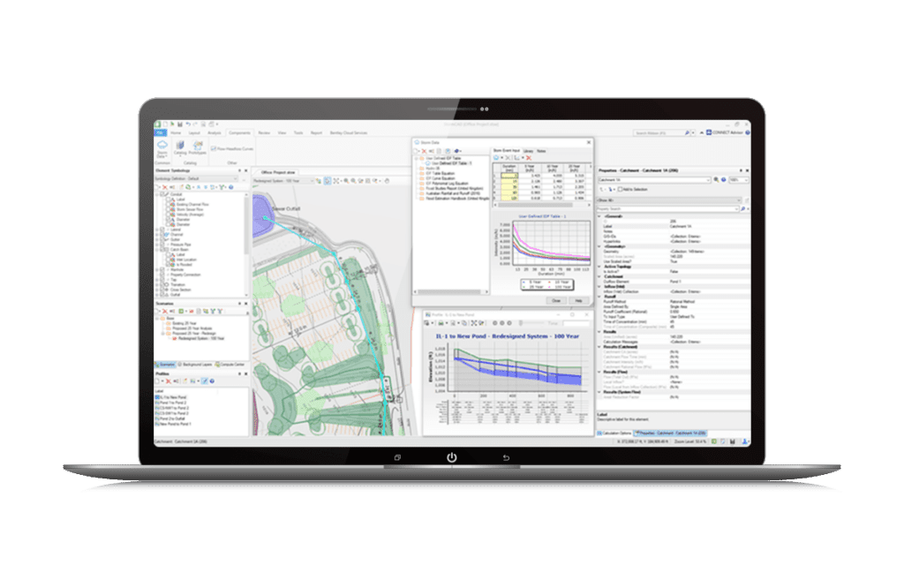Click the Property Search field

pos(667,208)
